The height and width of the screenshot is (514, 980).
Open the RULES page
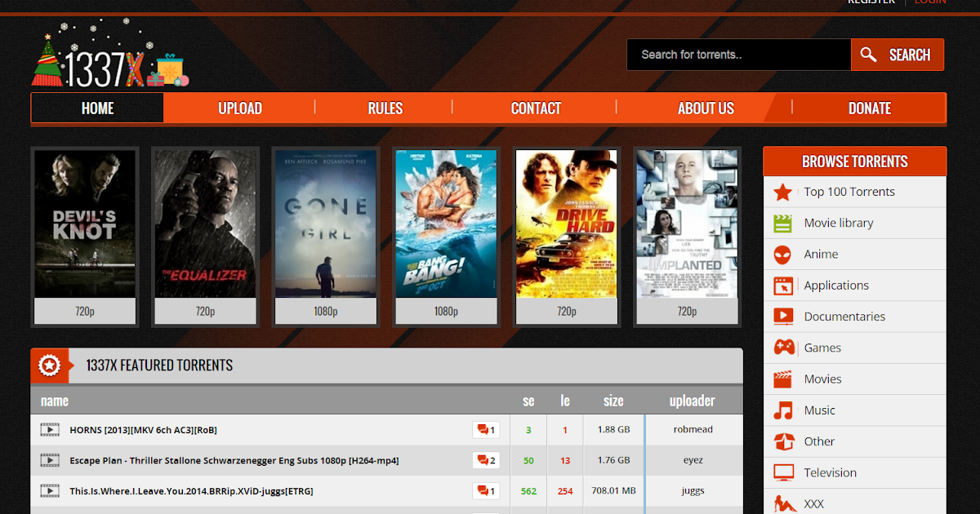(385, 108)
